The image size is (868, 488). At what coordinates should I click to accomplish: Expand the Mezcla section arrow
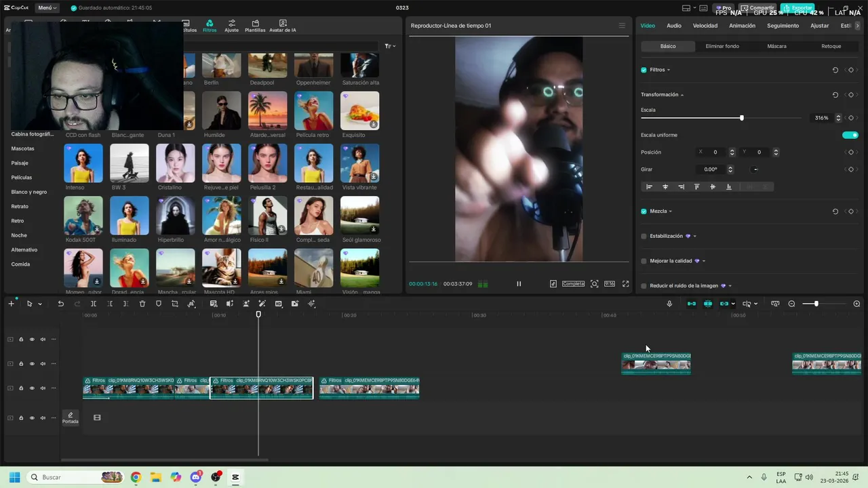[x=671, y=211]
